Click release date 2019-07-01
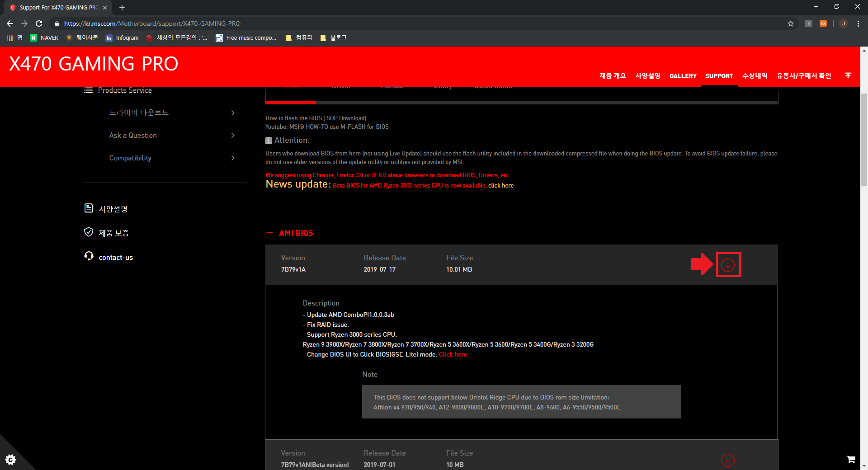The image size is (868, 470). tap(379, 465)
